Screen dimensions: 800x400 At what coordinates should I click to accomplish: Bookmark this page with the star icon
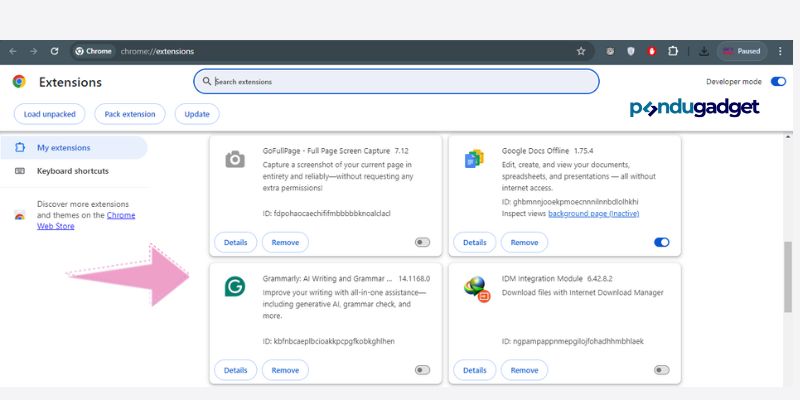581,52
